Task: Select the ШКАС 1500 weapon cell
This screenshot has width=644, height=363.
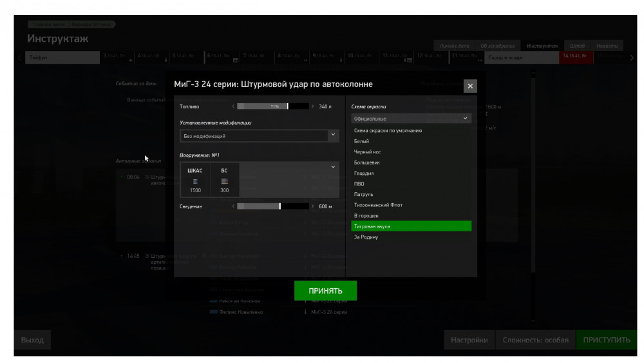Action: click(x=195, y=180)
